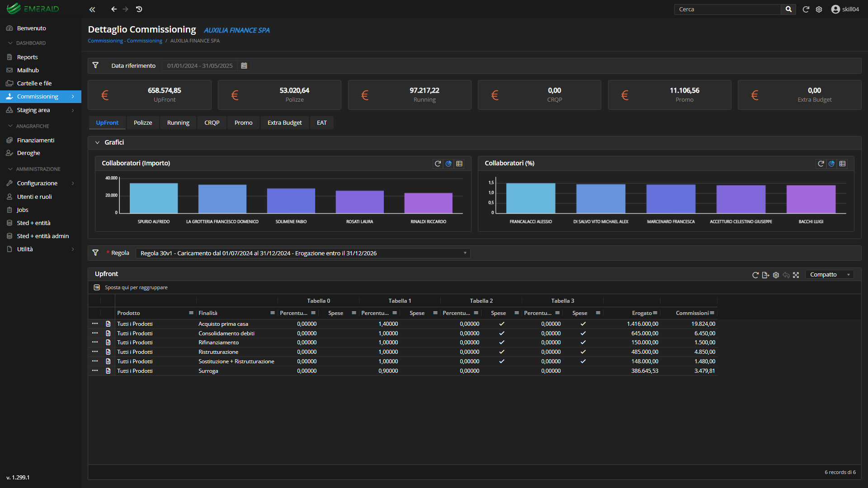Switch to the Polizze tab

(143, 122)
